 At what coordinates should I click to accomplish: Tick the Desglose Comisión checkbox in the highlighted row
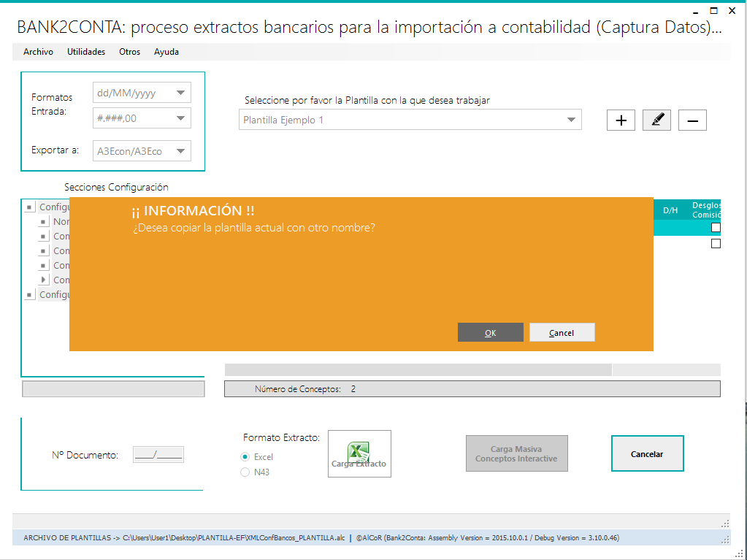pos(716,228)
